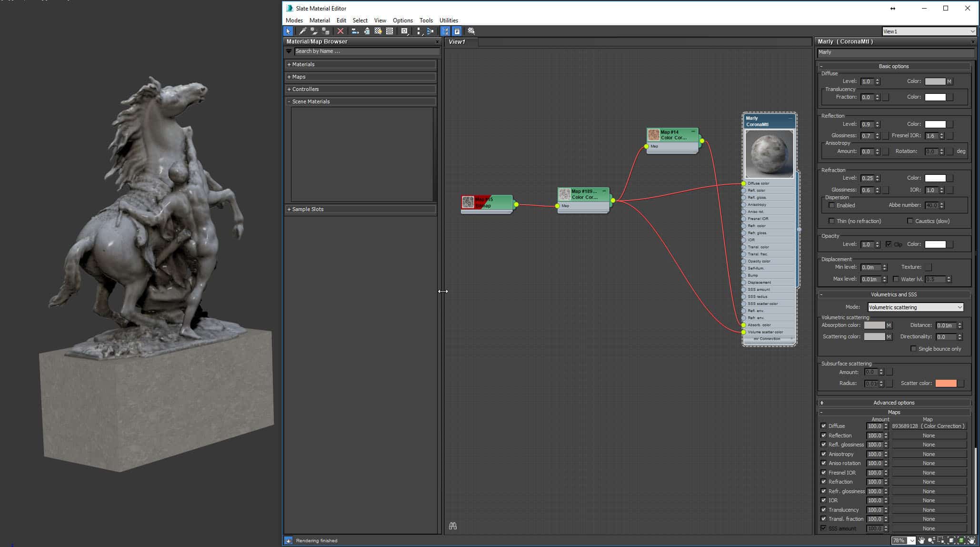Open Diffuse color swatch
980x547 pixels.
click(935, 81)
